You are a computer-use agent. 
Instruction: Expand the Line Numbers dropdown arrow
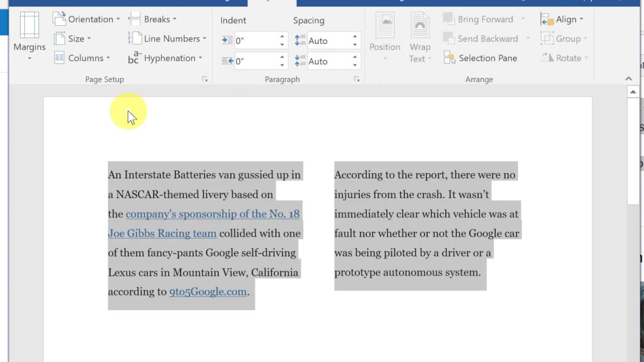coord(204,39)
